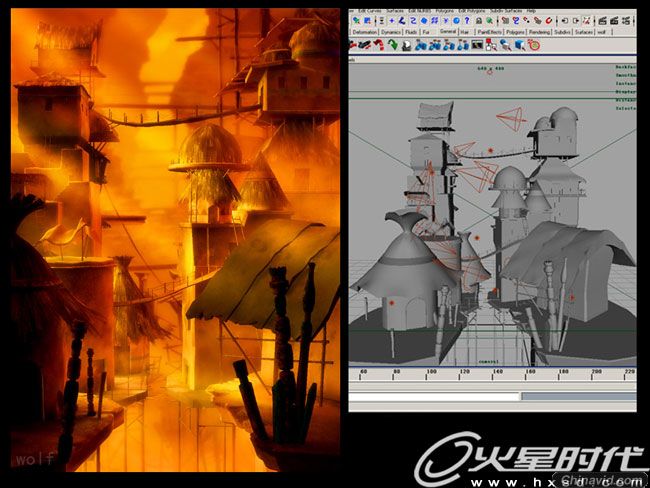Toggle the joints selection mask icon

[x=402, y=21]
